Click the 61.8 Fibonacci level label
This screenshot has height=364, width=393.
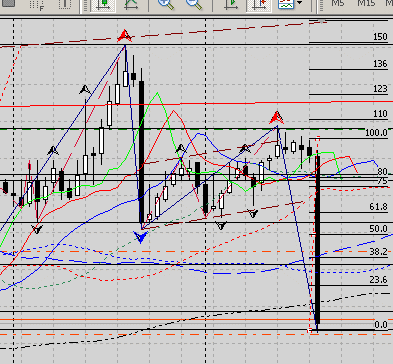(378, 207)
